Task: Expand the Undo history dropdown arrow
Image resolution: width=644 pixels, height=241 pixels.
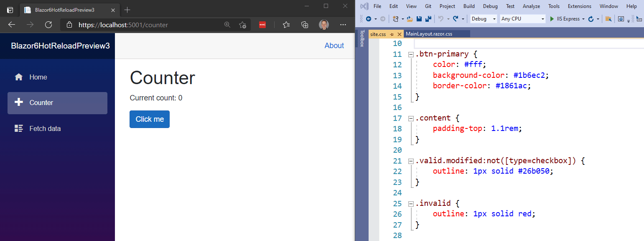Action: coord(448,19)
